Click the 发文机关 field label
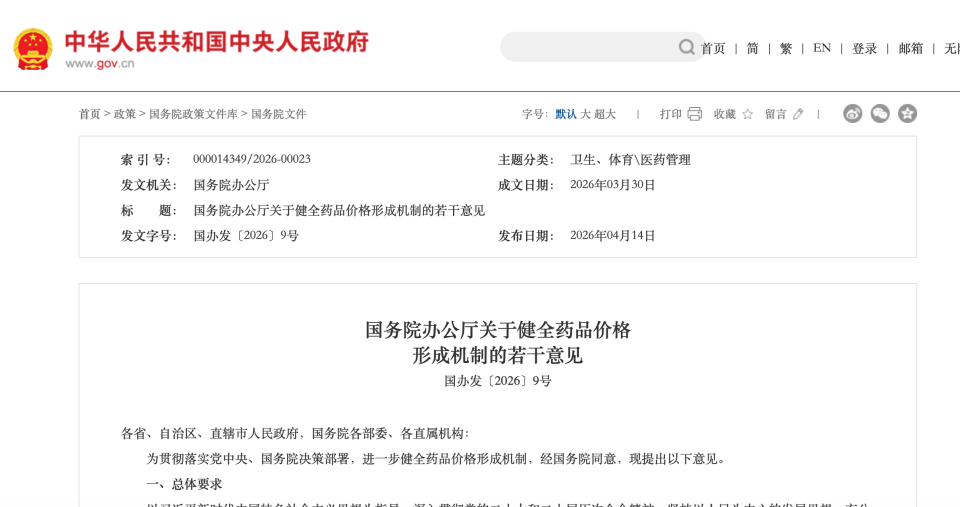The image size is (960, 507). point(149,185)
